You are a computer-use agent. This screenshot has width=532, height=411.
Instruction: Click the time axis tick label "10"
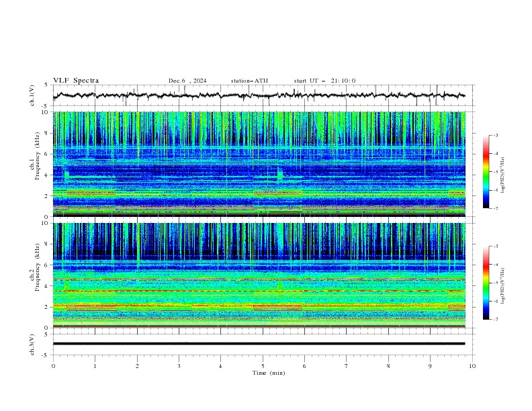(472, 366)
